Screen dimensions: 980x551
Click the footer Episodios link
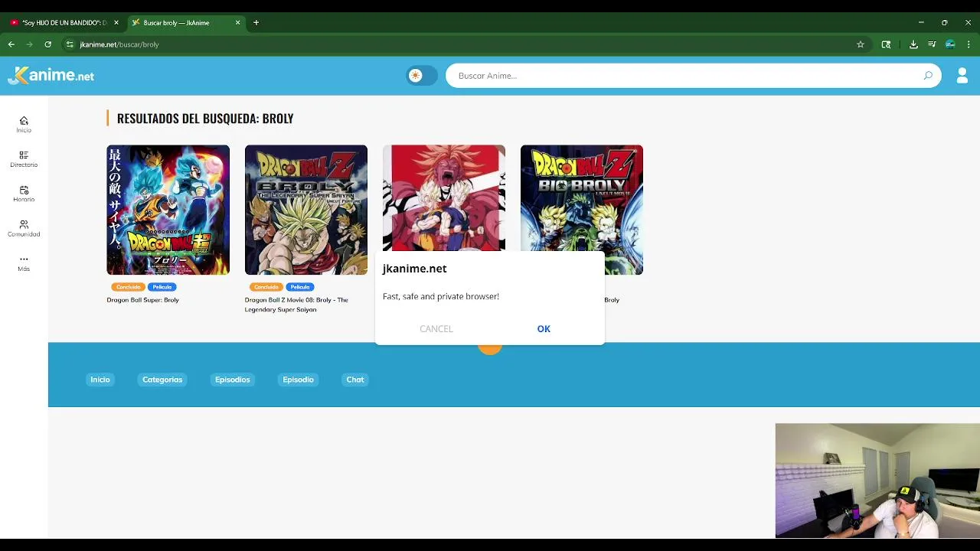pyautogui.click(x=232, y=380)
